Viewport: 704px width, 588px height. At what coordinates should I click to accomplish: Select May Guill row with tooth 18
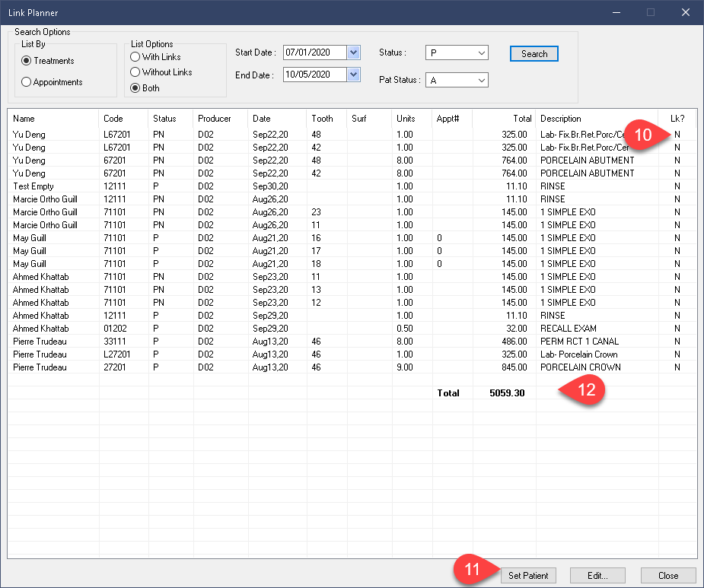pyautogui.click(x=352, y=264)
